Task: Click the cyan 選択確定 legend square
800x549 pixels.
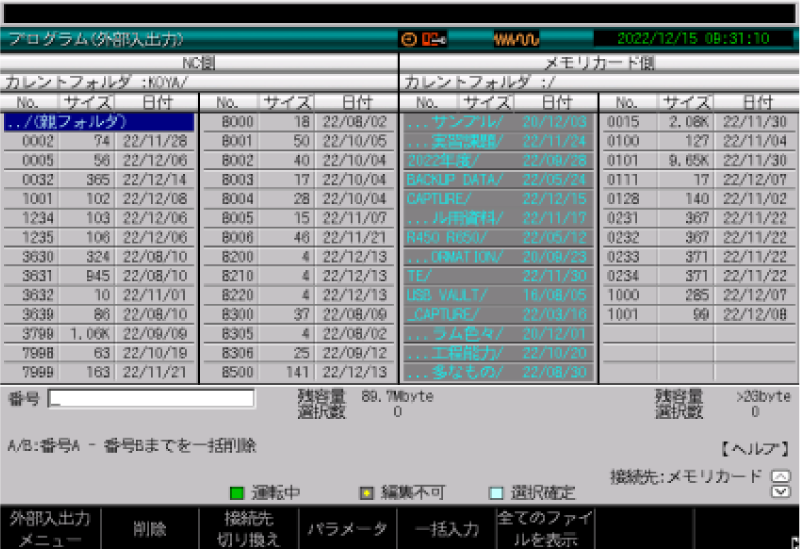Action: pos(496,493)
